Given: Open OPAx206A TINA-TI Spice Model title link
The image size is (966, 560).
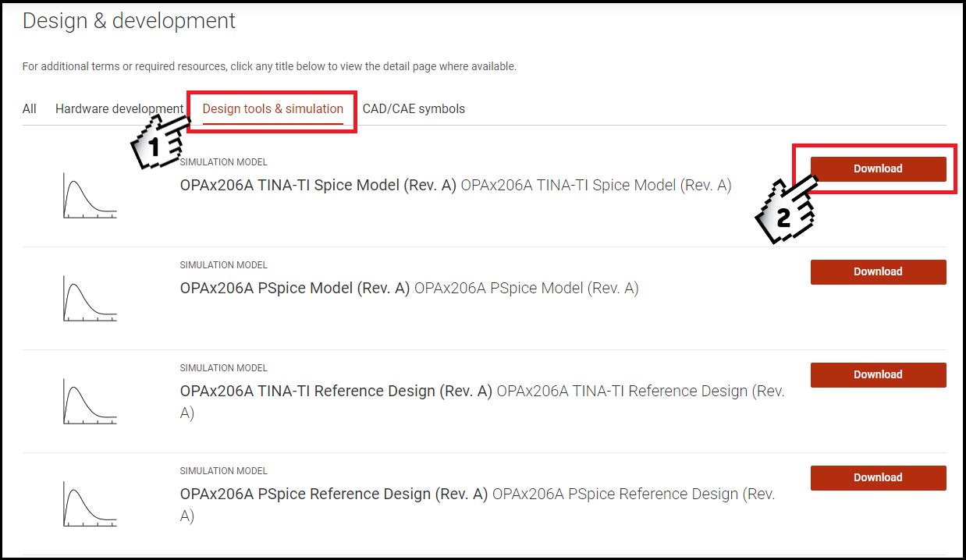Looking at the screenshot, I should pos(318,186).
